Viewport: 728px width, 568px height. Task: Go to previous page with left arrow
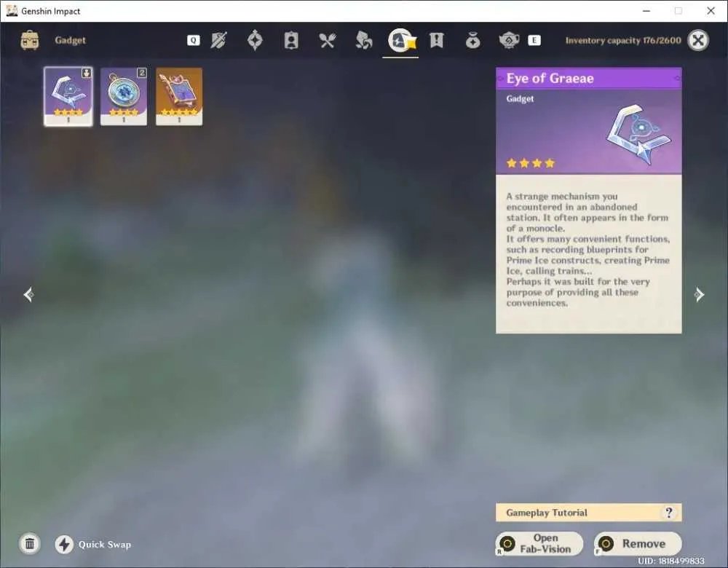tap(28, 294)
